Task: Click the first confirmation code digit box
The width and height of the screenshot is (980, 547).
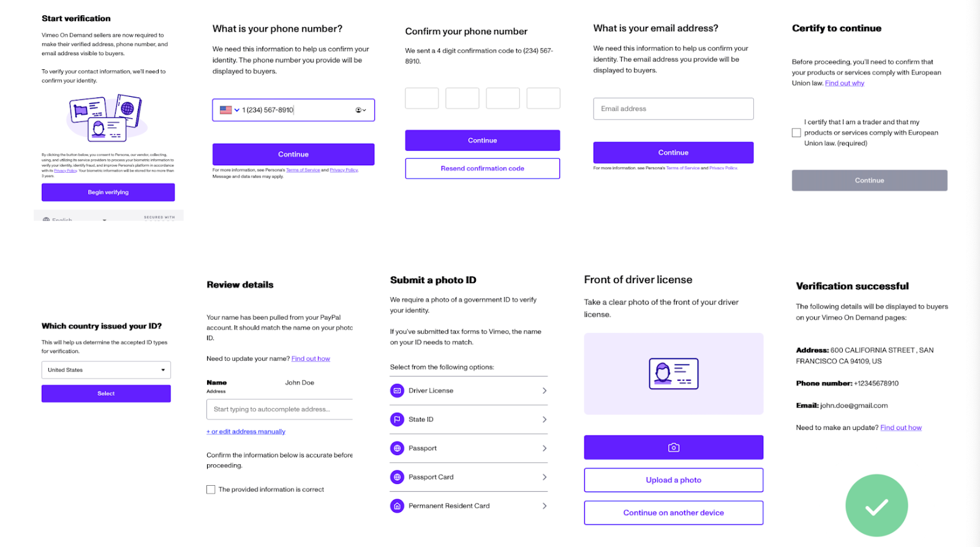Action: (x=421, y=98)
